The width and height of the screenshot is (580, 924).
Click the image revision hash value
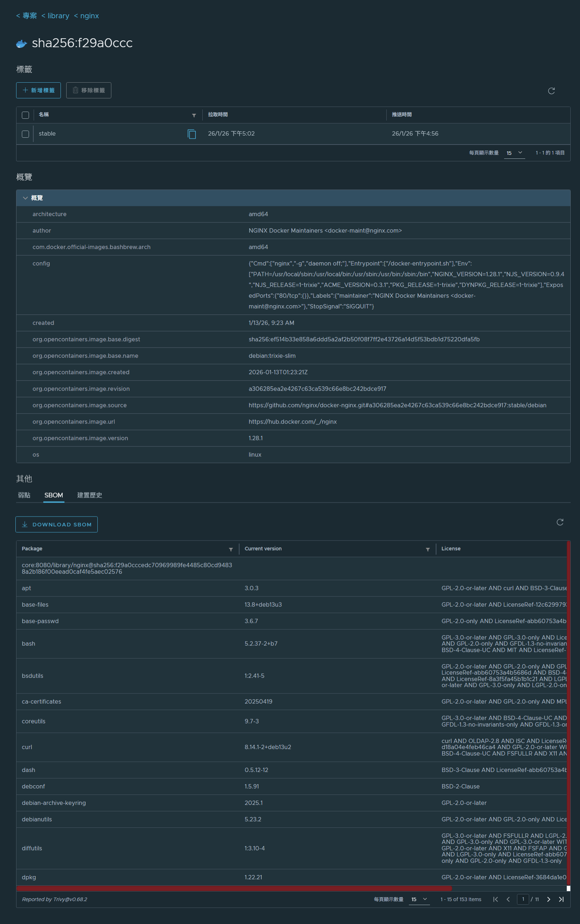tap(317, 388)
